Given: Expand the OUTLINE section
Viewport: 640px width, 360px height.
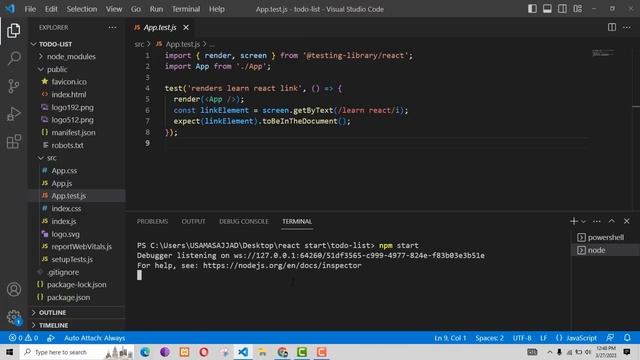Looking at the screenshot, I should [x=77, y=312].
